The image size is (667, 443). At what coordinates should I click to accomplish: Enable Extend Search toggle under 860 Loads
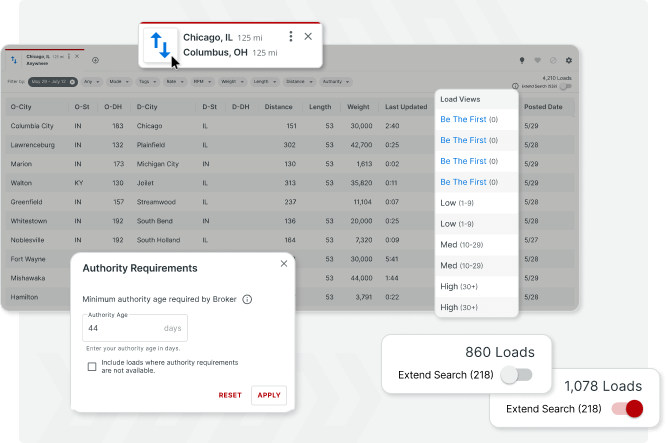(516, 375)
